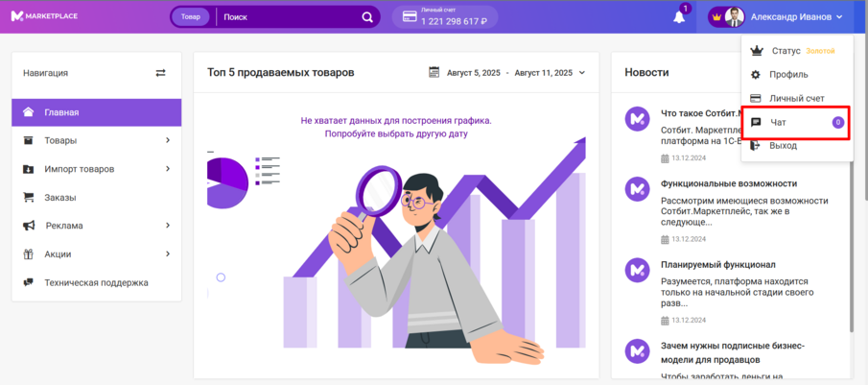Open the Главная navigation item
The image size is (868, 385).
96,112
